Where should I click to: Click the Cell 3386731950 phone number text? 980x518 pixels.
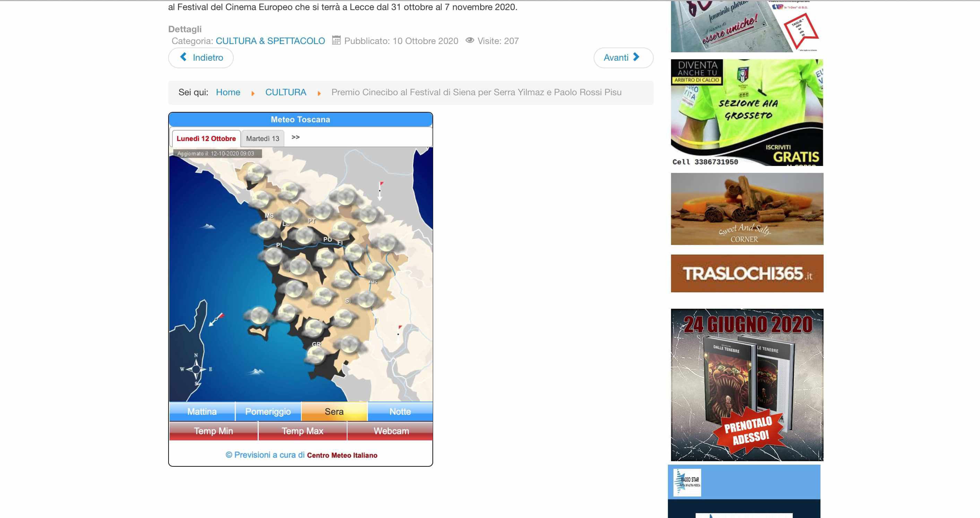pos(705,162)
